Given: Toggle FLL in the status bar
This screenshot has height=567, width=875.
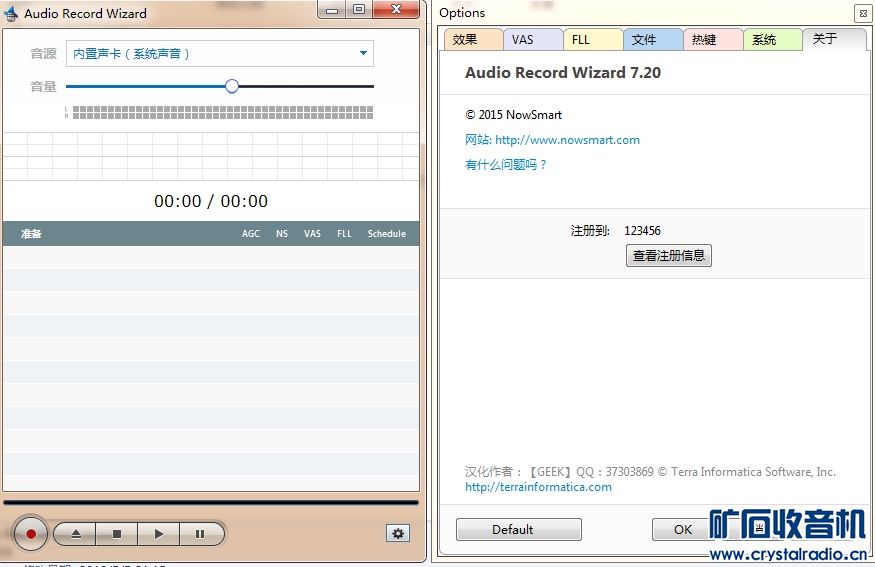Looking at the screenshot, I should pos(344,234).
